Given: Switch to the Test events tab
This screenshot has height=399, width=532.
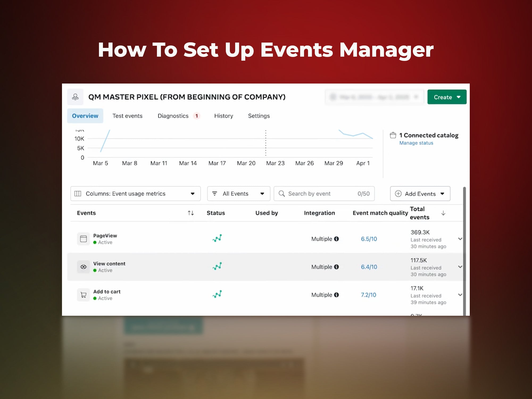Looking at the screenshot, I should pyautogui.click(x=127, y=116).
